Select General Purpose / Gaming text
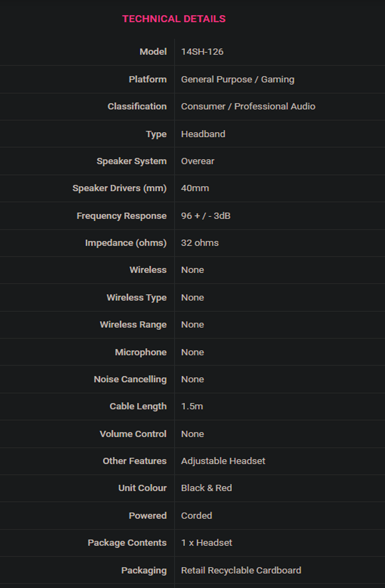 coord(238,79)
